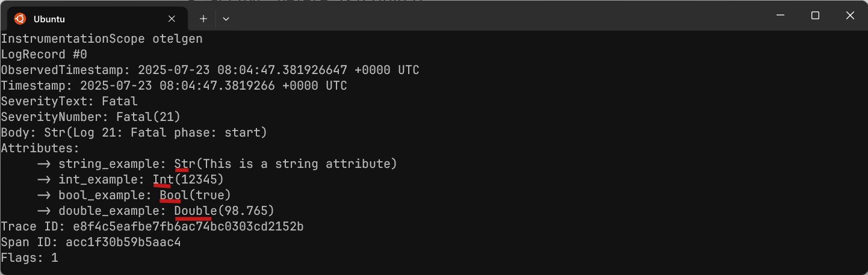The height and width of the screenshot is (275, 868).
Task: Click the Body Str log message line
Action: coord(134,133)
